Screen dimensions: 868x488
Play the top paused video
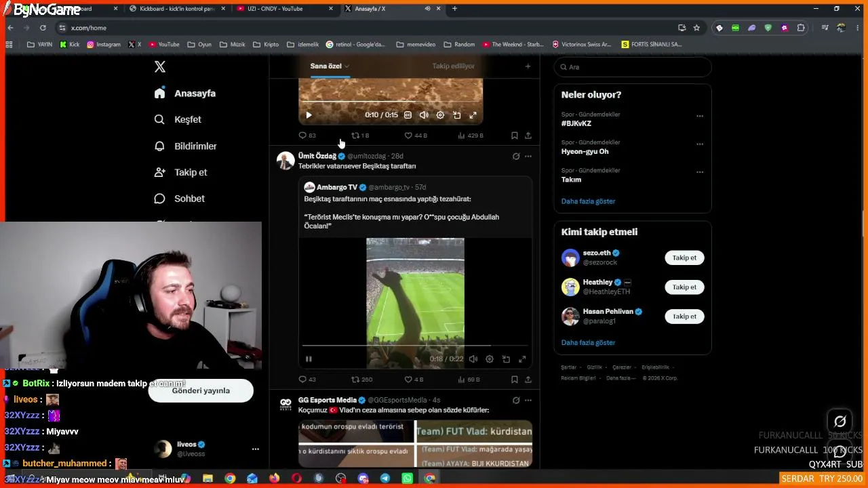pos(309,115)
